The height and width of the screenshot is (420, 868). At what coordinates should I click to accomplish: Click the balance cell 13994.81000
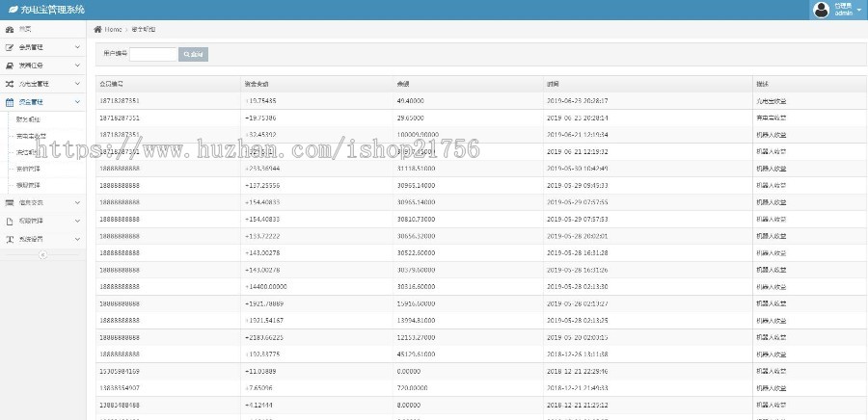[x=416, y=321]
